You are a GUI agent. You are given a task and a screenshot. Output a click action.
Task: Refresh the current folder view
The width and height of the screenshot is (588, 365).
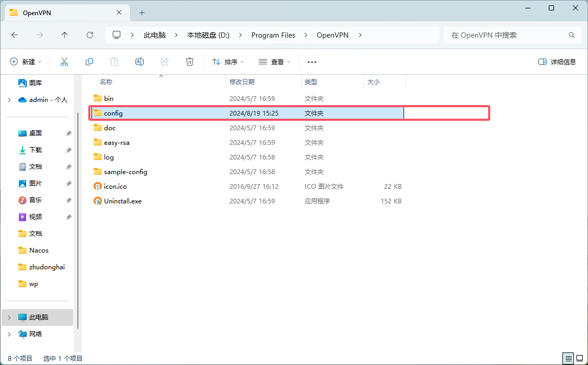[89, 35]
